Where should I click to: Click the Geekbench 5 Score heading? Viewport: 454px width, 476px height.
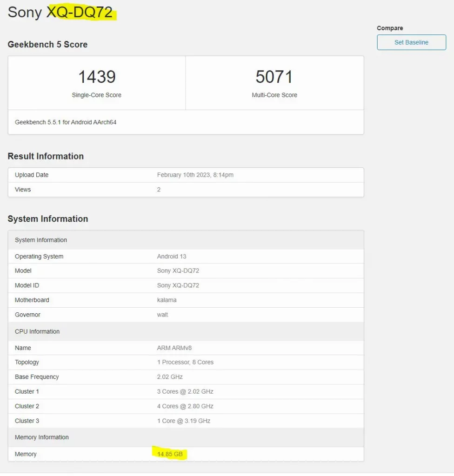47,45
